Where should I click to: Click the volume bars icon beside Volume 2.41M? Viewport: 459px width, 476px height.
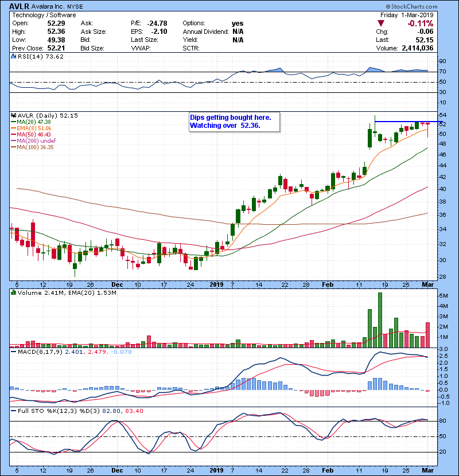[13, 292]
